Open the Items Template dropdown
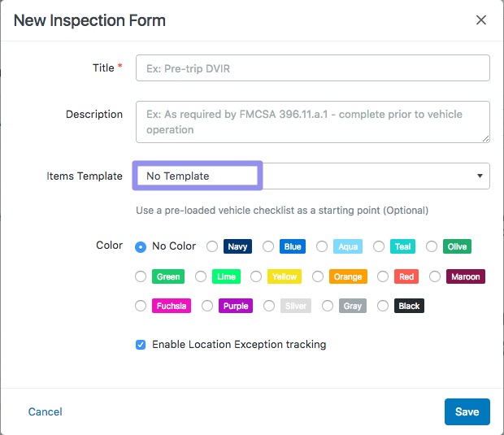 coord(312,176)
